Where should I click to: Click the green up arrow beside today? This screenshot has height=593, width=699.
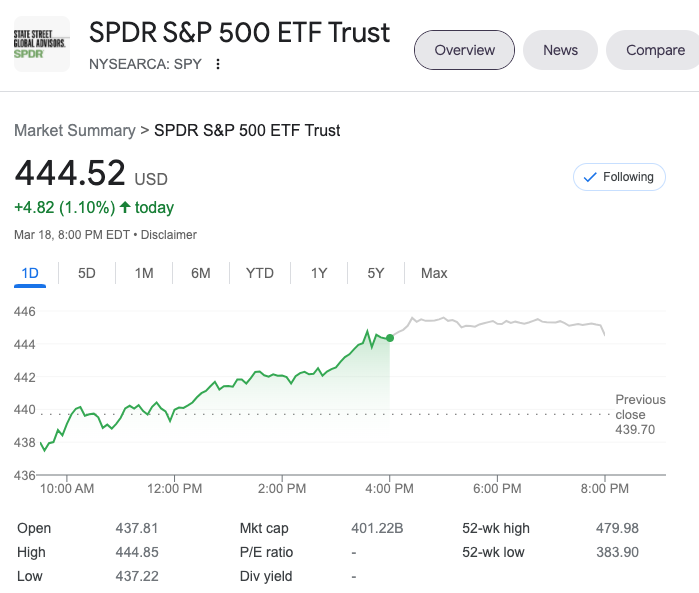pyautogui.click(x=125, y=208)
